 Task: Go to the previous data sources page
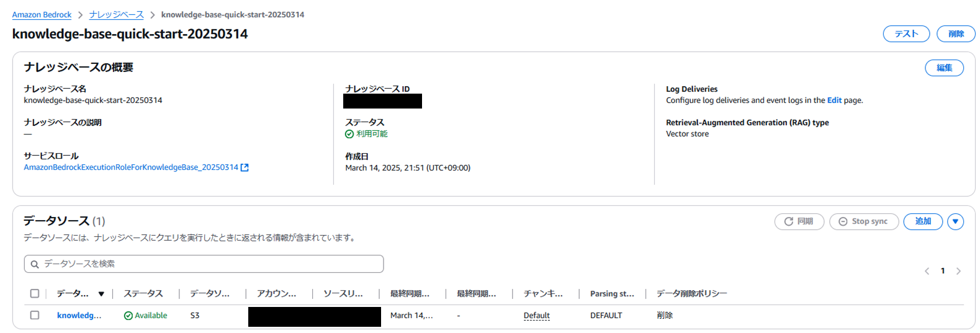point(927,271)
